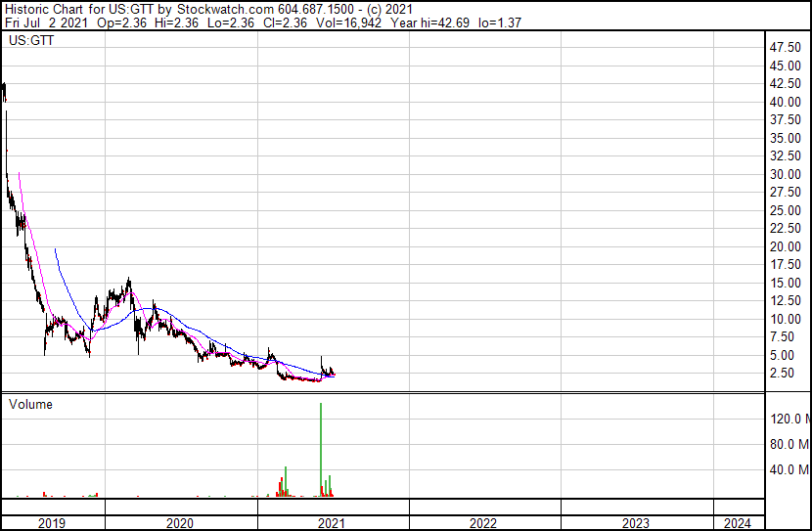812x531 pixels.
Task: Click the tallest green volume spike
Action: point(321,449)
